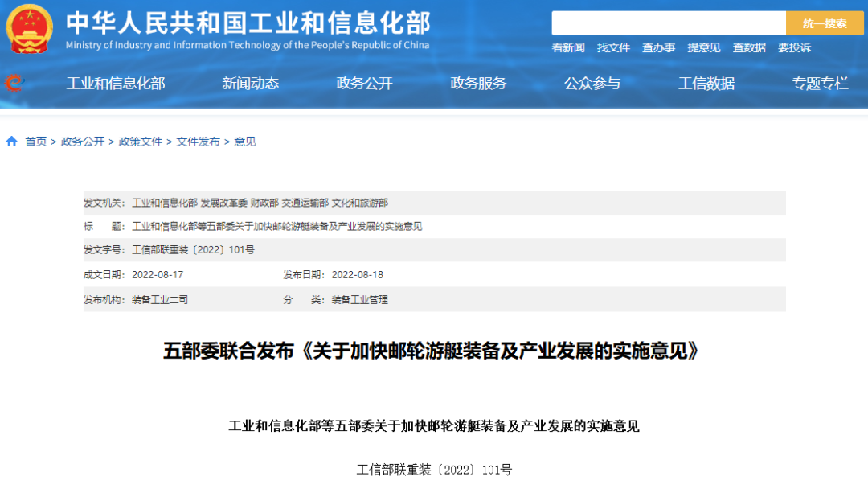The width and height of the screenshot is (868, 489).
Task: Click the blue home icon in breadcrumb
Action: 11,142
